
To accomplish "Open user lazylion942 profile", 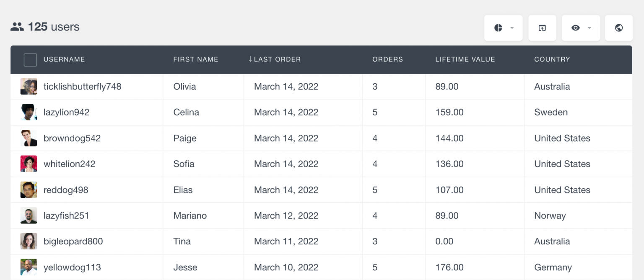I will (x=66, y=112).
